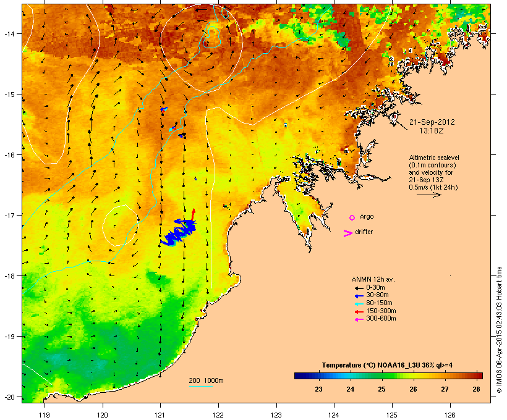
Task: Click the IMOS copyright timestamp text
Action: click(x=499, y=330)
